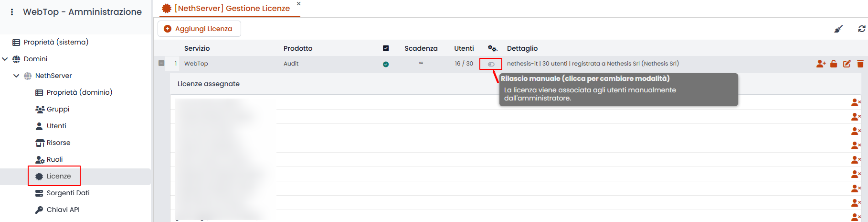
Task: Sort by Prodotto column
Action: pos(298,48)
